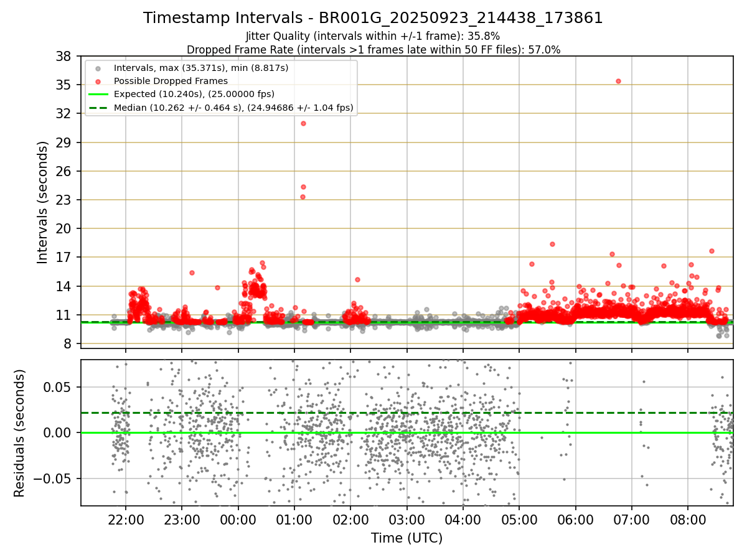
Task: Click the solid green line sample in legend
Action: tap(98, 95)
